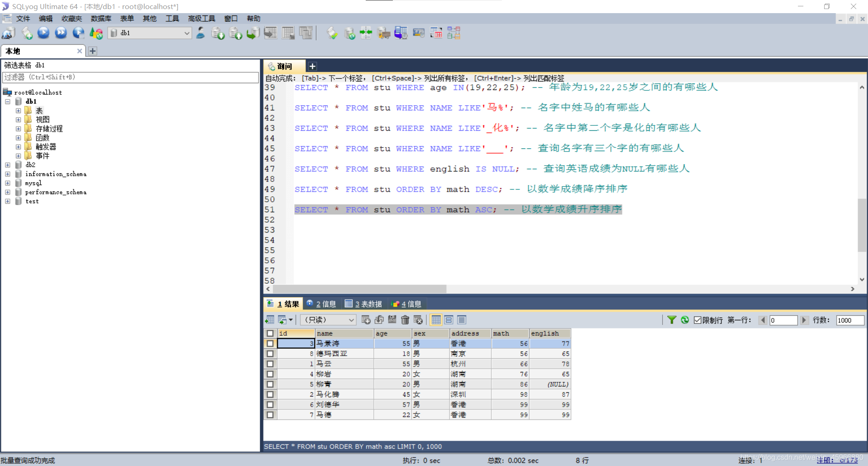Click the 过滤器 filter input field

130,77
